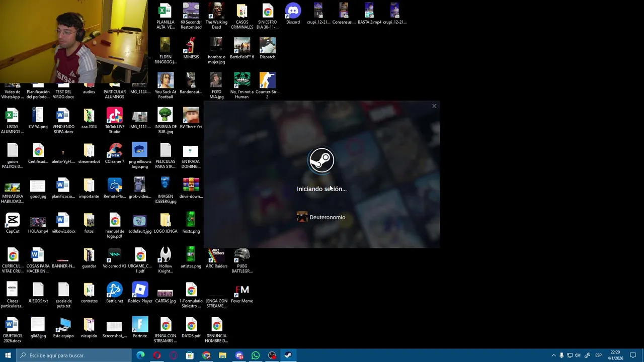Open the LISTAS ALUMNOS Excel file
The width and height of the screenshot is (644, 362).
click(x=13, y=121)
